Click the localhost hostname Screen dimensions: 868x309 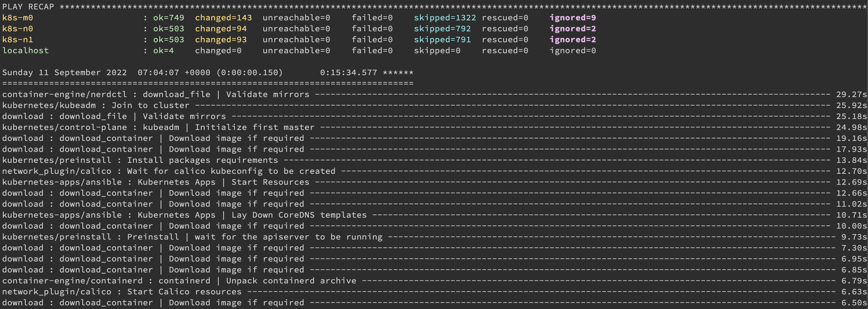(25, 51)
